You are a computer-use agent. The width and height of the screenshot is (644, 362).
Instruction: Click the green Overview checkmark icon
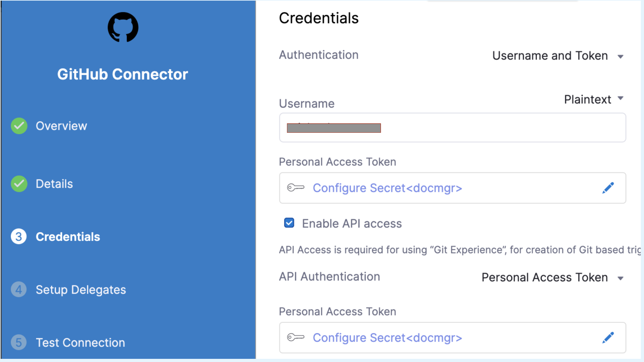click(19, 126)
